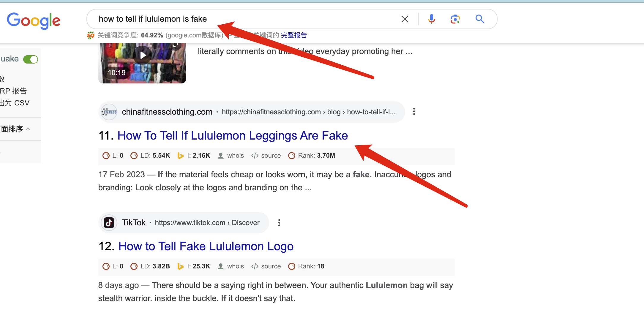Open three-dot menu for chinafitnessclothing result
644x310 pixels.
click(x=414, y=112)
